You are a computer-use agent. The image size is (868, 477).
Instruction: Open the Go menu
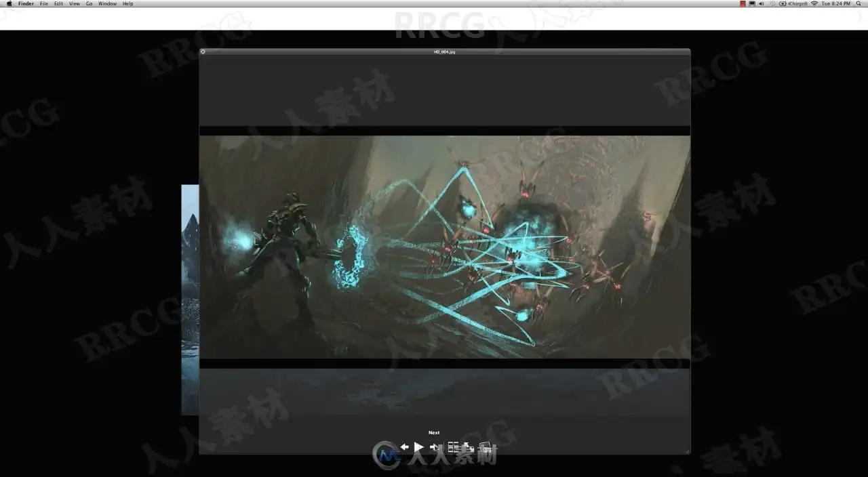[89, 3]
